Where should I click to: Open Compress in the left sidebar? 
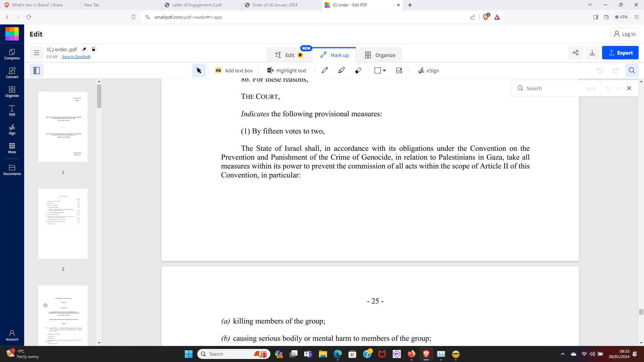click(12, 54)
